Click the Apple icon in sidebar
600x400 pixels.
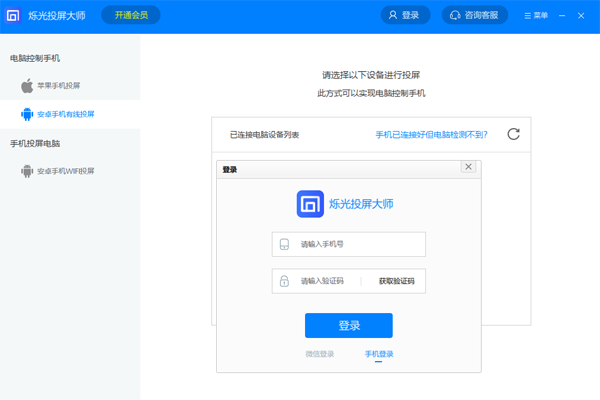pos(27,86)
